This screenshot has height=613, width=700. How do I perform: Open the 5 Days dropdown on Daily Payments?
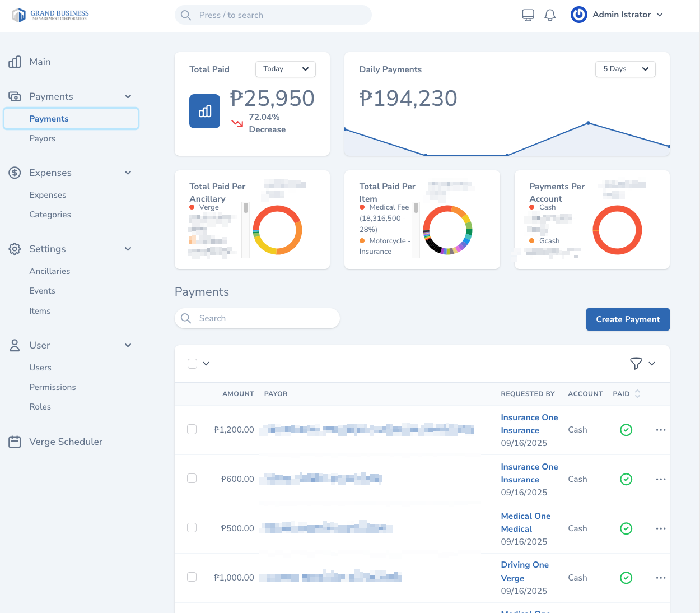click(x=625, y=69)
